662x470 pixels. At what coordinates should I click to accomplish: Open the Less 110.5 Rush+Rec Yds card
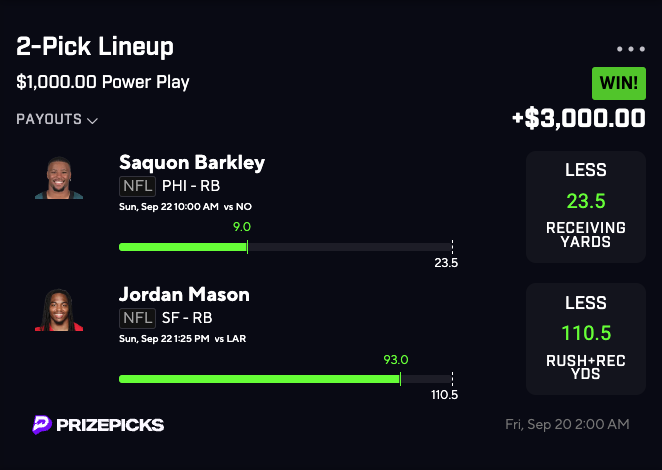[x=585, y=339]
